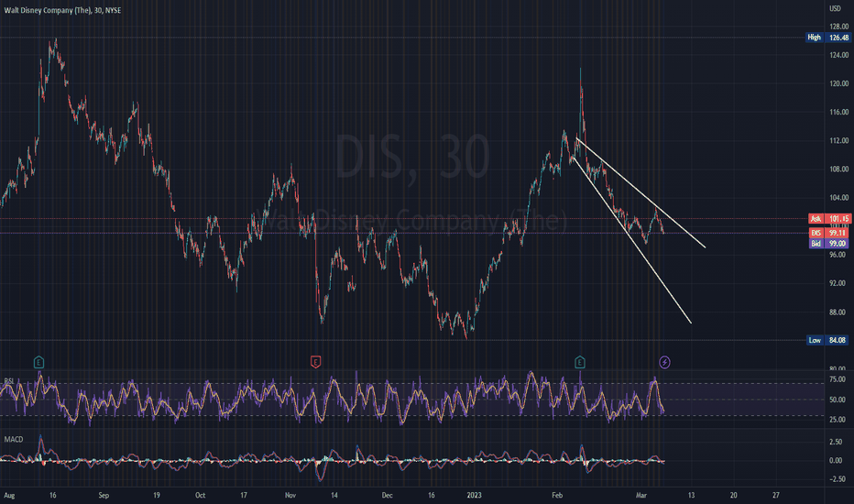Click the 124.00 price axis label

tap(838, 55)
